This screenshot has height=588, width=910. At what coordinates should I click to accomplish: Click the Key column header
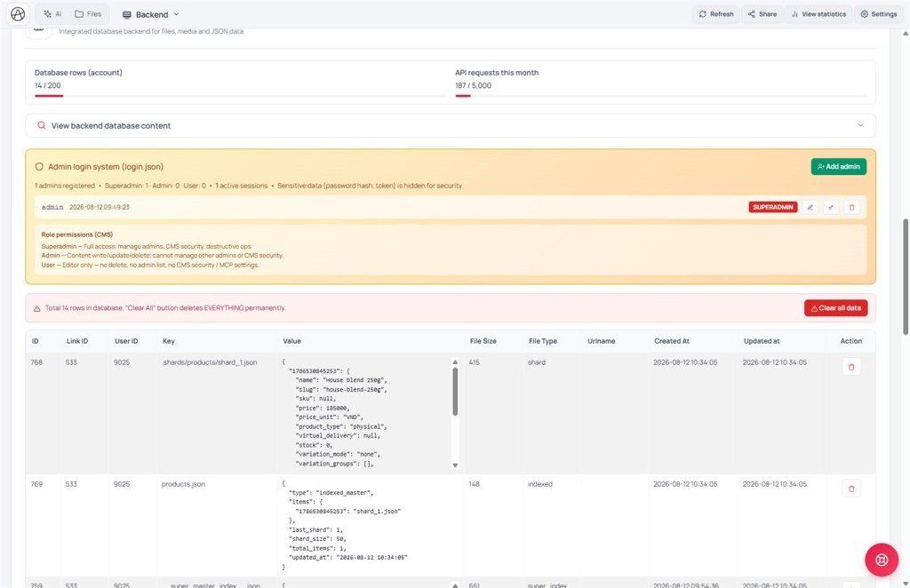[168, 341]
